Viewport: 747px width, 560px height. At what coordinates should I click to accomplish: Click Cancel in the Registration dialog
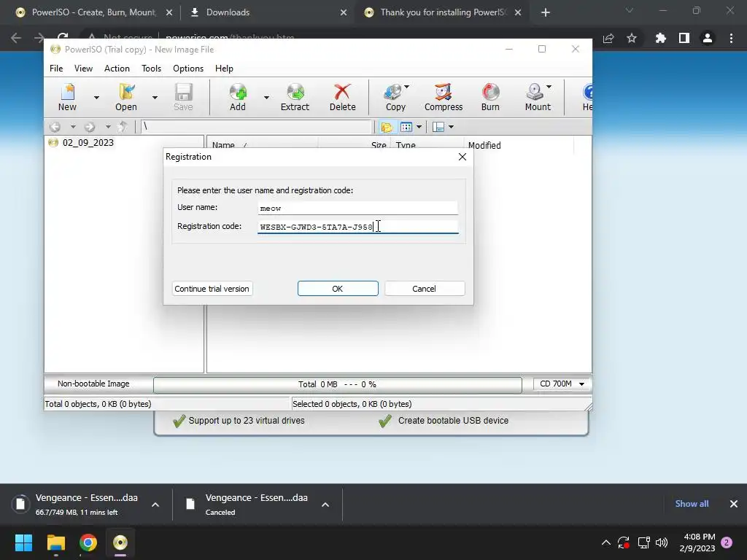point(424,289)
